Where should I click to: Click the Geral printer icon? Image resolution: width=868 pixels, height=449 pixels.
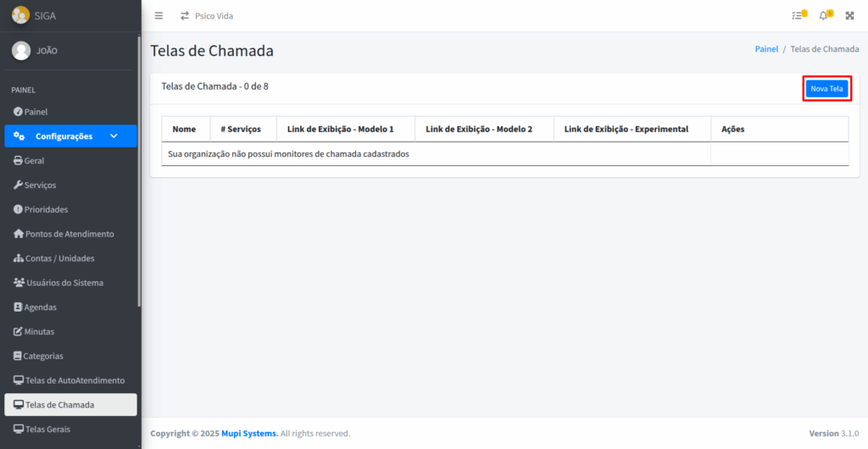[x=18, y=160]
